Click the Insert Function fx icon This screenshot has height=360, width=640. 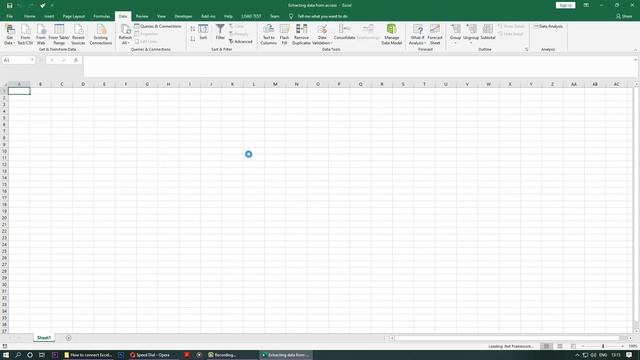click(x=76, y=60)
